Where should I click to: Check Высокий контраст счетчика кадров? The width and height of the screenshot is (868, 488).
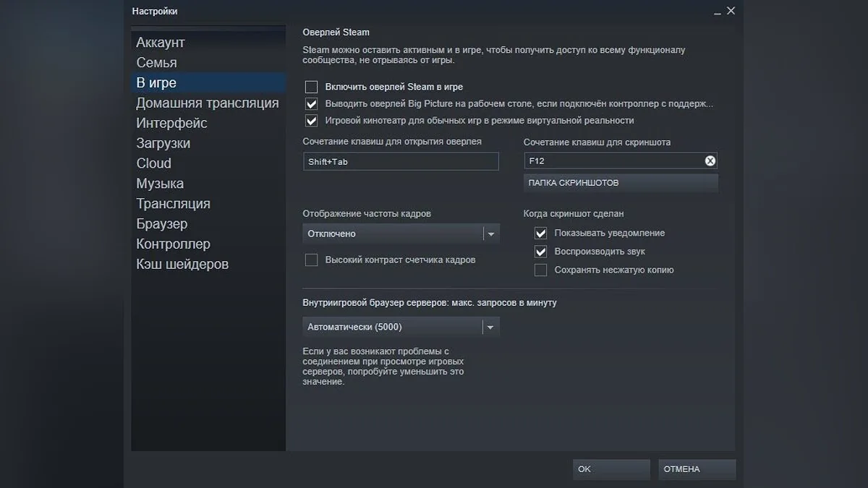click(312, 260)
